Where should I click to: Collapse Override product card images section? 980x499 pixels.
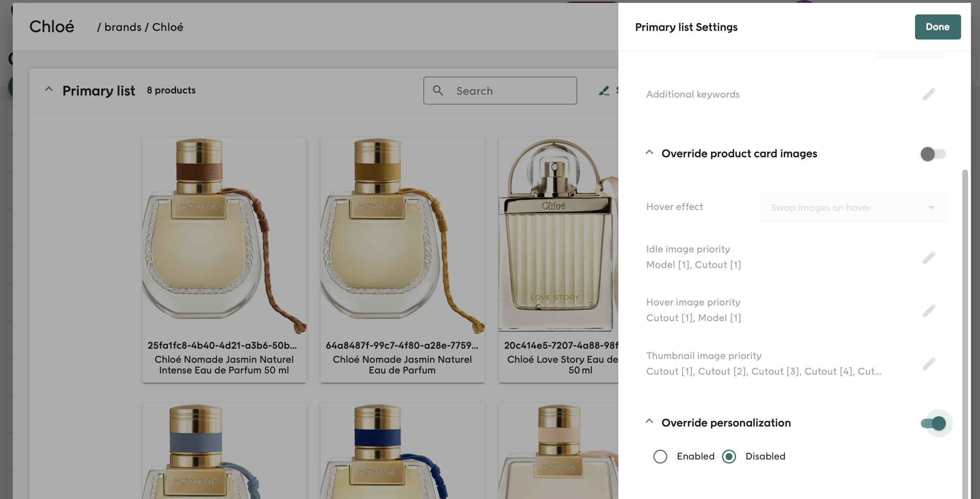pyautogui.click(x=649, y=153)
